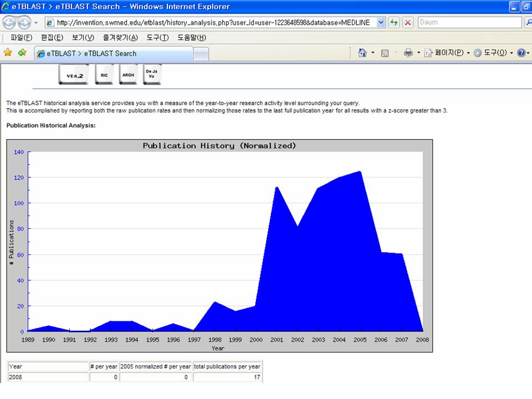Image resolution: width=532 pixels, height=399 pixels.
Task: Click the Publication History (Normalized) chart title
Action: pyautogui.click(x=219, y=146)
